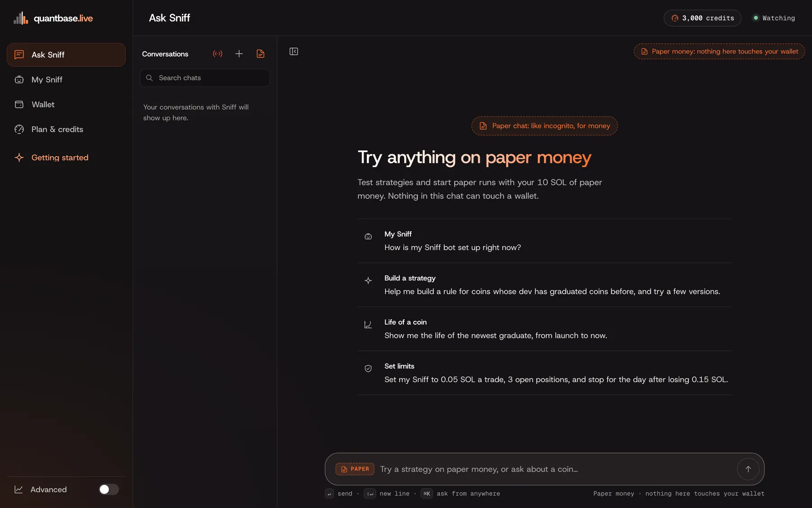Click the gauge icon in credits badge
812x508 pixels.
coord(675,18)
